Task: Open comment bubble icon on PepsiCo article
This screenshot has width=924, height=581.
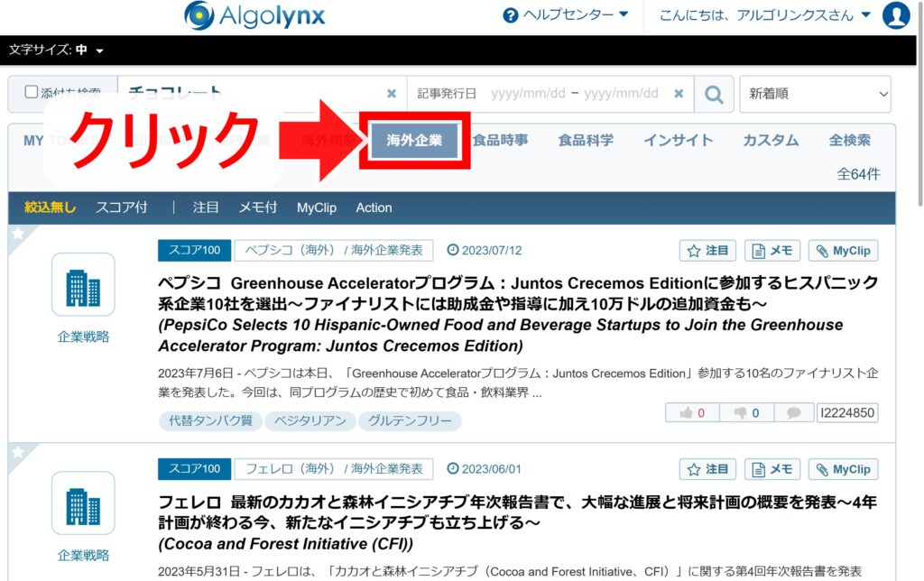Action: 793,413
